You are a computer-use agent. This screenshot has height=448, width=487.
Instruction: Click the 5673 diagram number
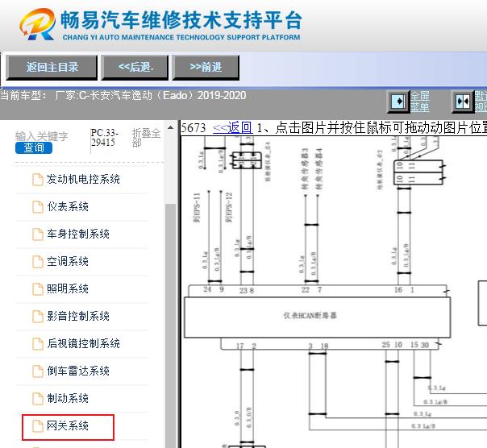[194, 127]
